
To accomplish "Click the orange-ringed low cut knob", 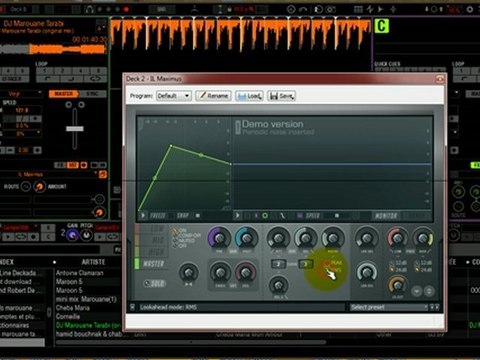I will pos(397,284).
